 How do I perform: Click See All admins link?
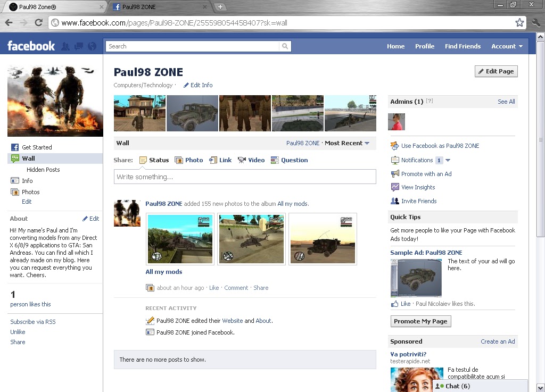(506, 102)
